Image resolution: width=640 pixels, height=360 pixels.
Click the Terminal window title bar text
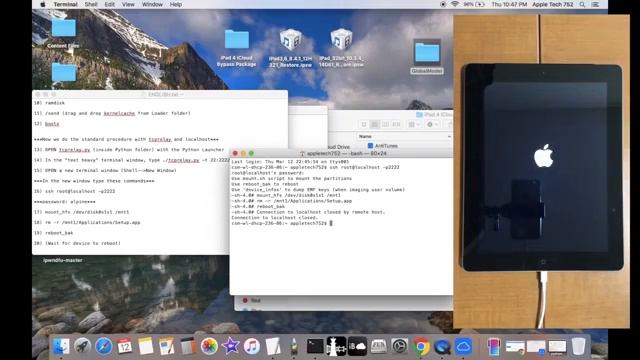(346, 153)
